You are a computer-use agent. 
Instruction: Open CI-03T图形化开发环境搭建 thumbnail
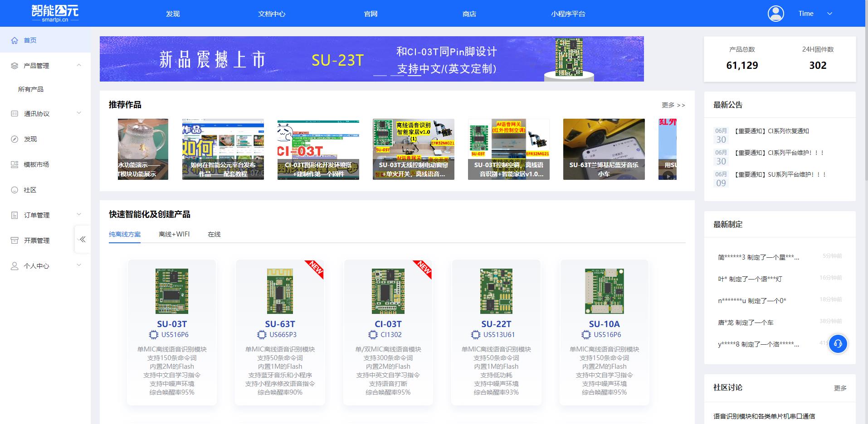pyautogui.click(x=318, y=149)
